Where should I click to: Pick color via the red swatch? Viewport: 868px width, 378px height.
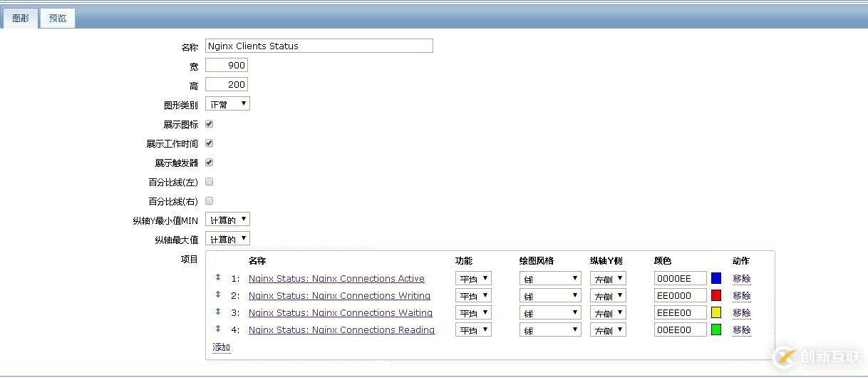click(x=716, y=295)
